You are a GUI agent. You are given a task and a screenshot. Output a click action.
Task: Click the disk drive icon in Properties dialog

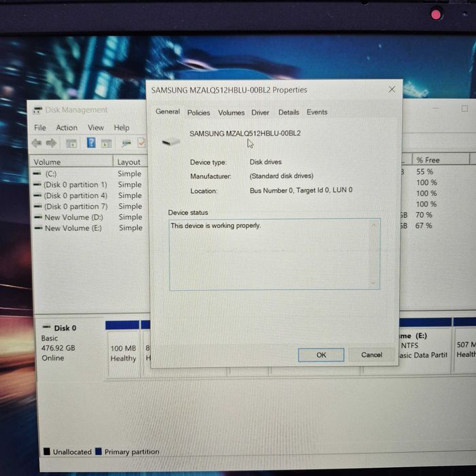(171, 141)
